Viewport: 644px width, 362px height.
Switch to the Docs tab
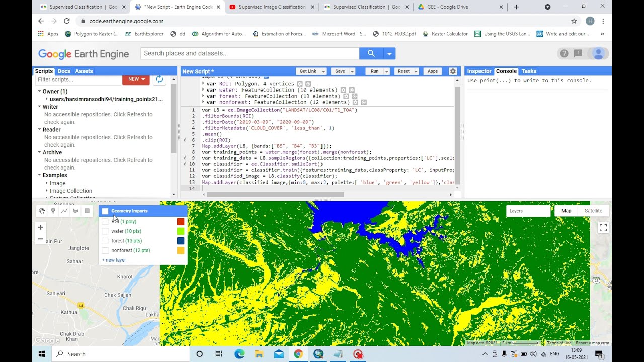pyautogui.click(x=64, y=71)
